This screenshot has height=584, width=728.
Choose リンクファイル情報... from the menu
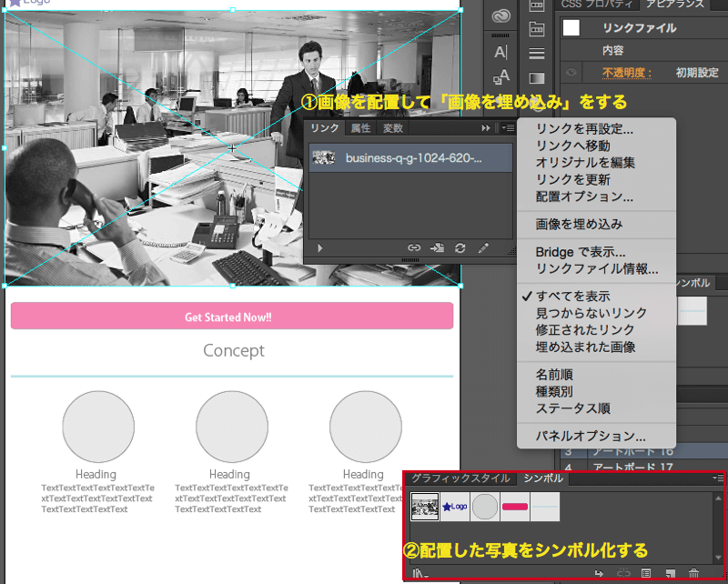coord(596,268)
